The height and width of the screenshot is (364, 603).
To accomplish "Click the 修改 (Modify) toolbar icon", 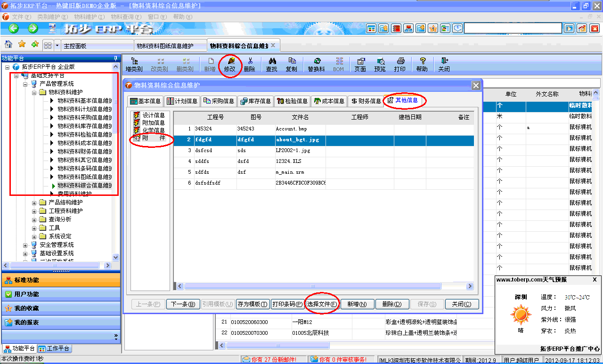I will tap(230, 65).
